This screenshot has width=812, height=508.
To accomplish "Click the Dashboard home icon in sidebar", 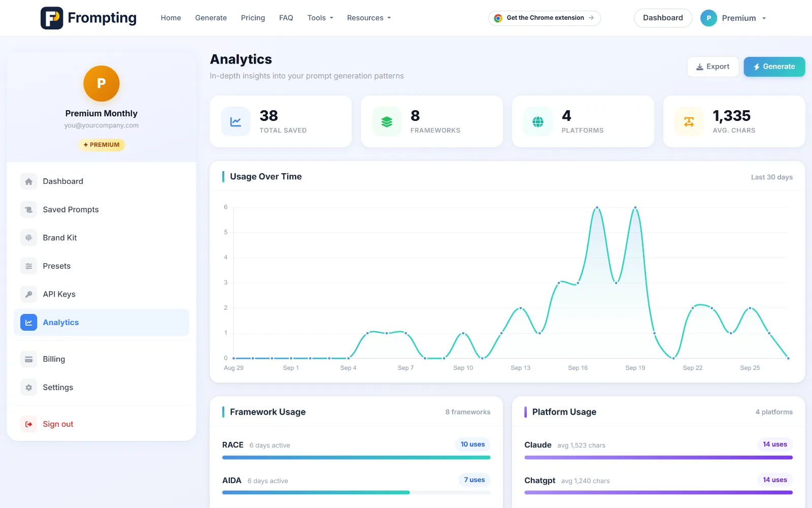I will [29, 181].
